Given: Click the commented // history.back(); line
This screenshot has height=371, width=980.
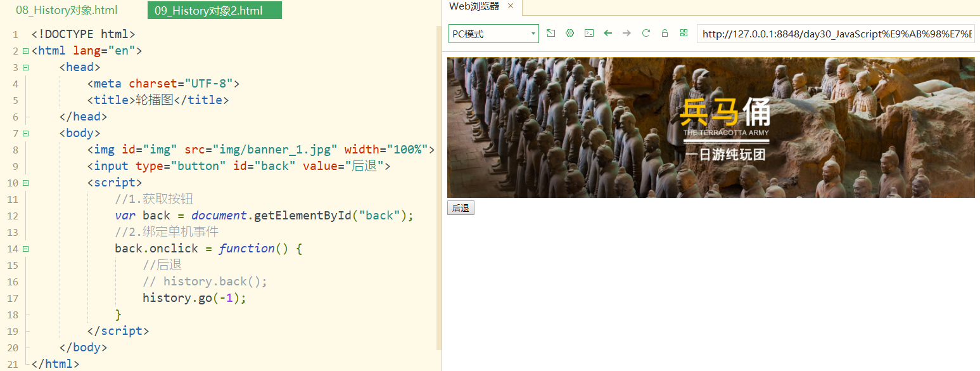Looking at the screenshot, I should [205, 282].
